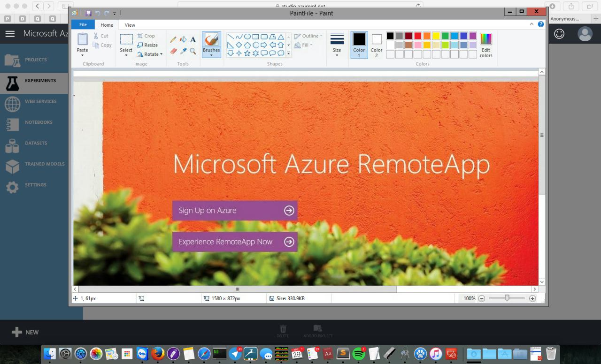Pick the yellow color swatch

[436, 36]
